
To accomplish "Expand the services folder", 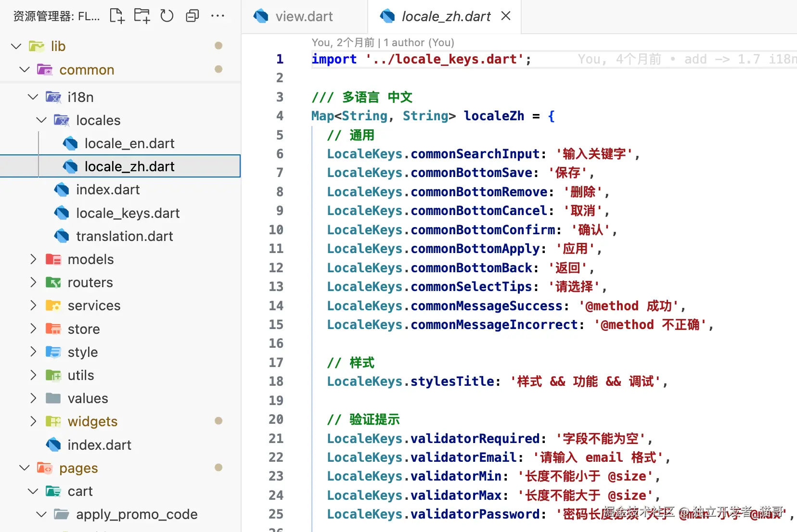I will (33, 305).
